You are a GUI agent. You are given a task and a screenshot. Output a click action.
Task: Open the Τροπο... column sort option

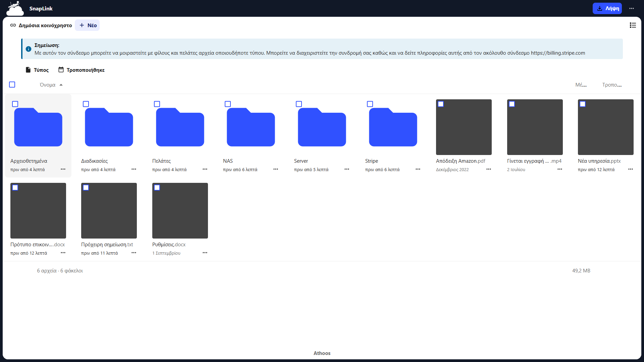click(x=611, y=85)
